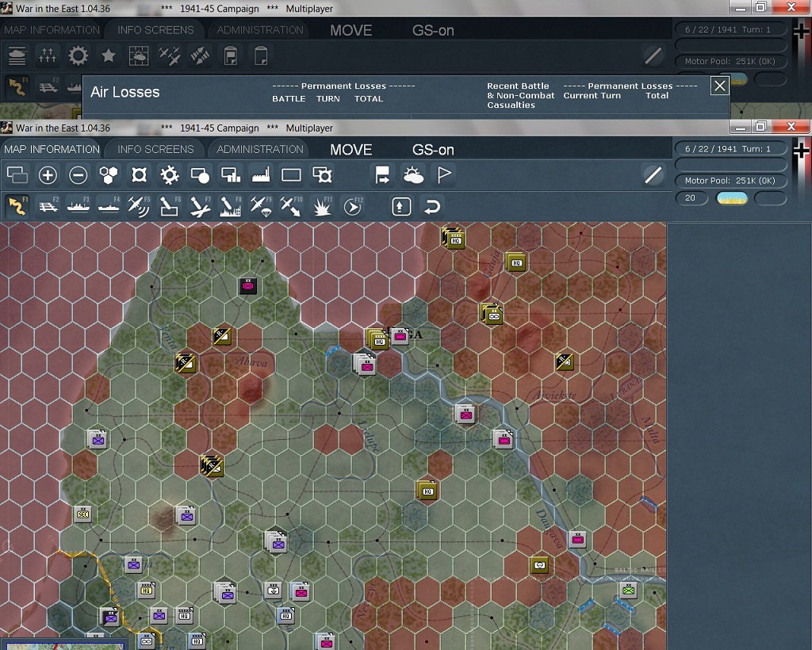Image resolution: width=812 pixels, height=650 pixels.
Task: Click the Recent Battle & Non-Combat Casualties heading
Action: (x=520, y=95)
